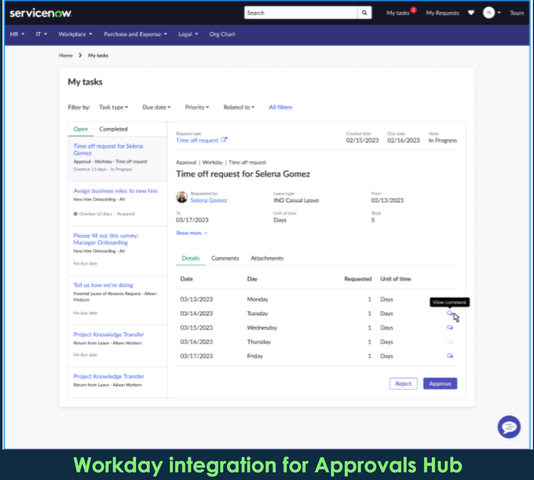Viewport: 534px width, 480px height.
Task: Open the Due date filter dropdown
Action: pos(156,107)
